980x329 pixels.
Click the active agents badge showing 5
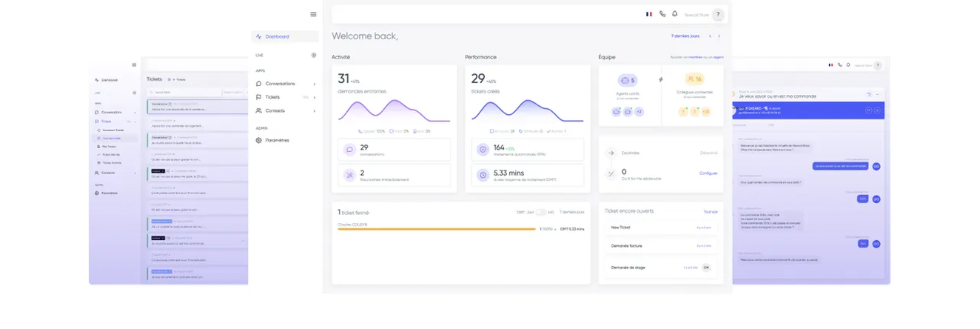pyautogui.click(x=627, y=80)
